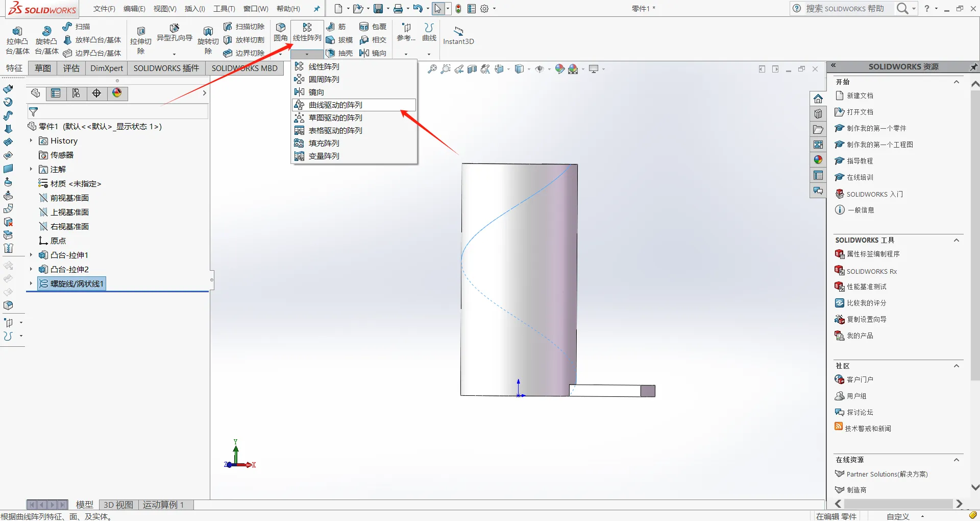The height and width of the screenshot is (521, 980).
Task: Click the Intersect (相交) tool
Action: point(373,40)
